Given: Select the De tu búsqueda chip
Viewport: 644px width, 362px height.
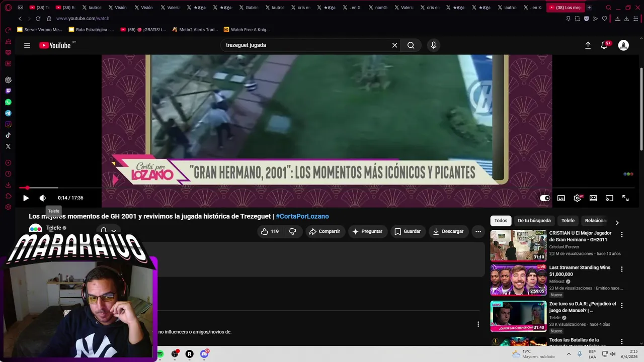Looking at the screenshot, I should pos(534,221).
